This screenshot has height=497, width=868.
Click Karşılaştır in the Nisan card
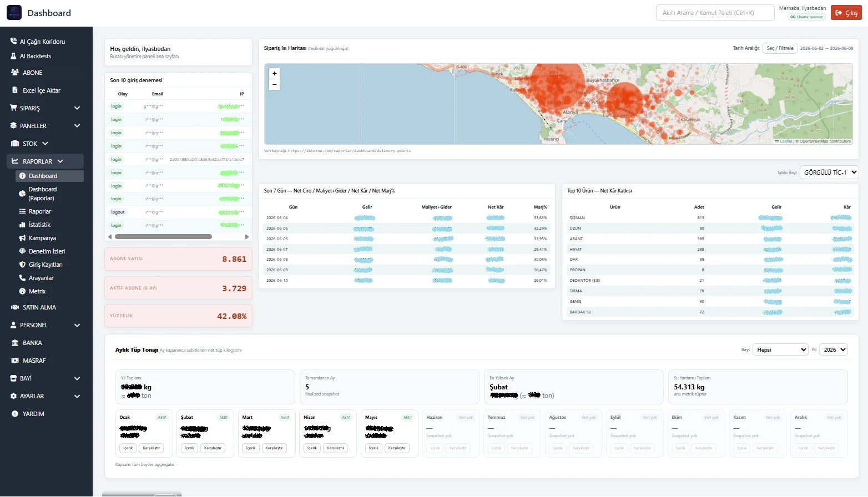335,448
